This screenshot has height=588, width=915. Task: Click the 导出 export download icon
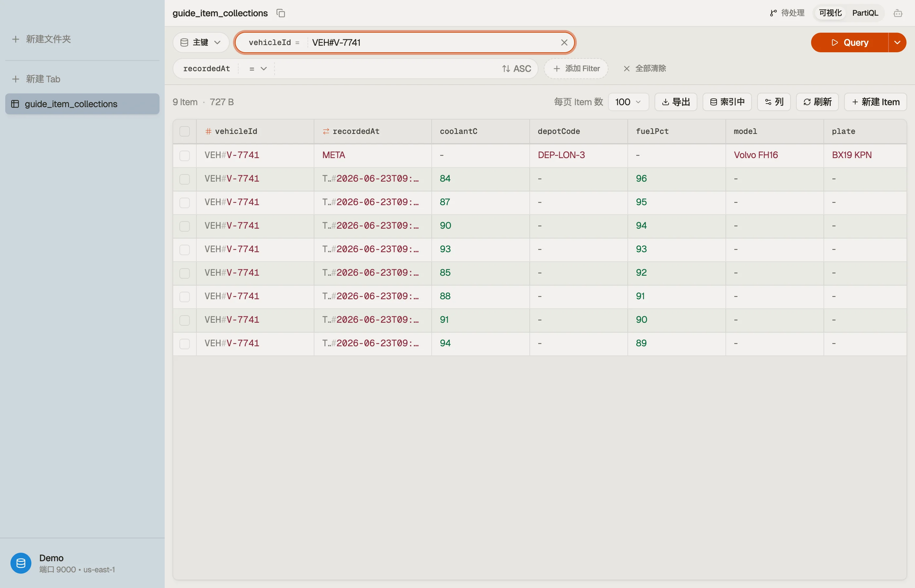click(x=665, y=102)
